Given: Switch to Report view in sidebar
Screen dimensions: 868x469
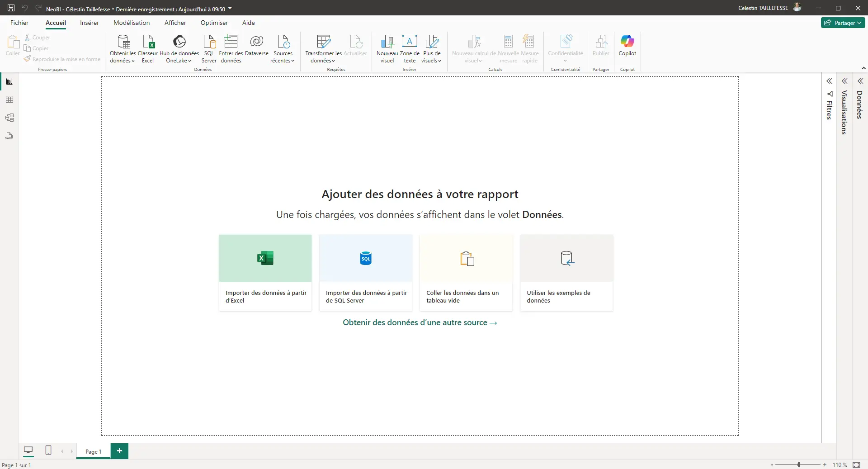Looking at the screenshot, I should [x=9, y=81].
